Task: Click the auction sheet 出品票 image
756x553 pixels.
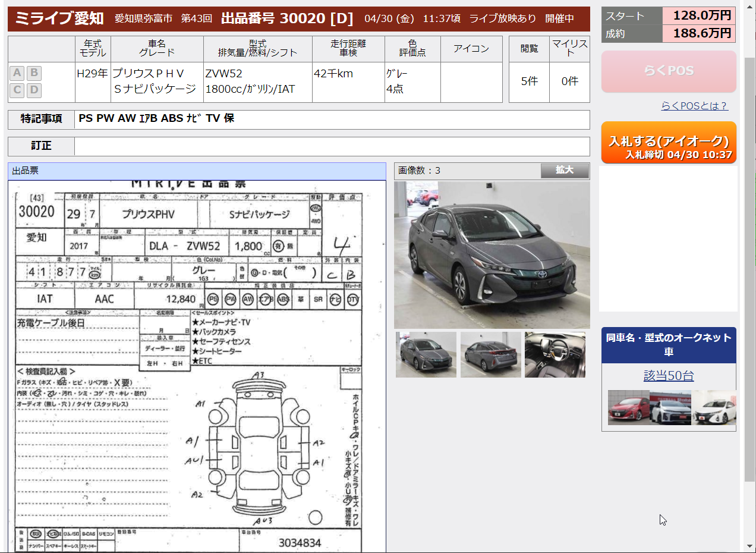Action: [x=197, y=366]
